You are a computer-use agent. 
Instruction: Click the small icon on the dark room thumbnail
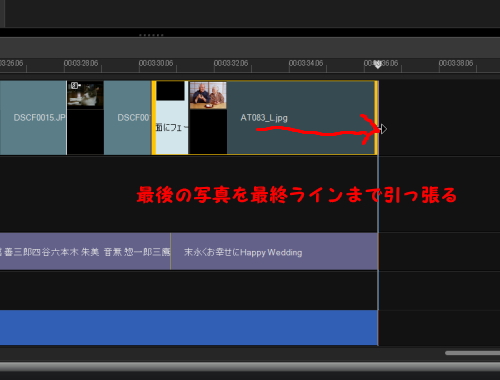(x=75, y=86)
